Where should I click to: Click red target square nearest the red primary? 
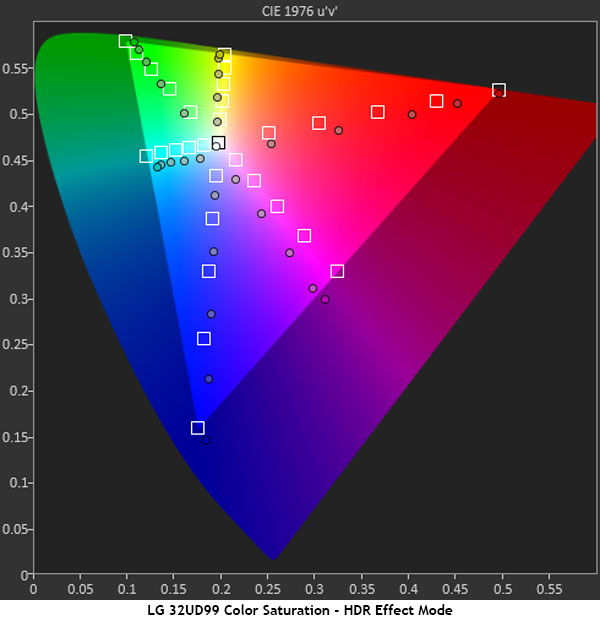point(436,101)
